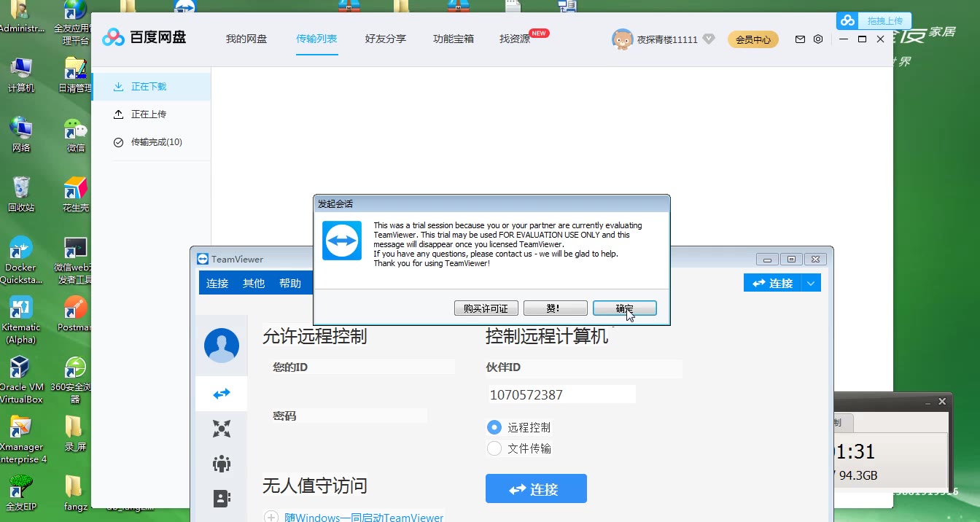
Task: Click the TeamViewer logo in the dialog
Action: point(342,241)
